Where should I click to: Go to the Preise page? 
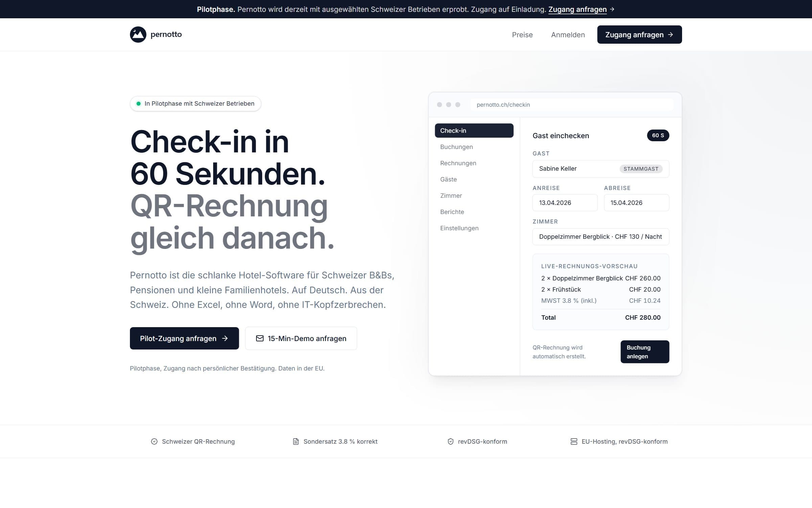tap(522, 35)
